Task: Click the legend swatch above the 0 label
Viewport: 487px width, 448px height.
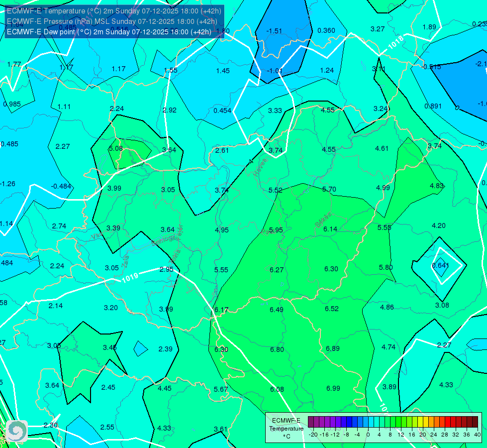Action: click(366, 422)
